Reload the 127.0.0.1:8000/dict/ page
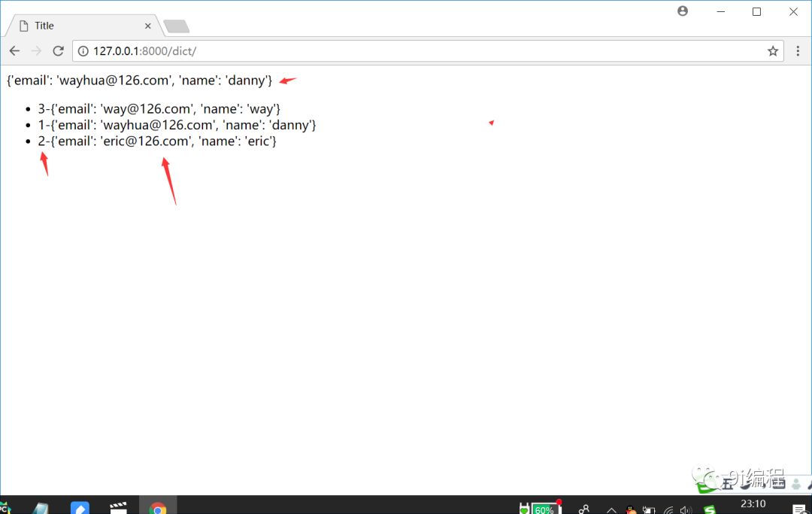This screenshot has height=514, width=812. (58, 50)
